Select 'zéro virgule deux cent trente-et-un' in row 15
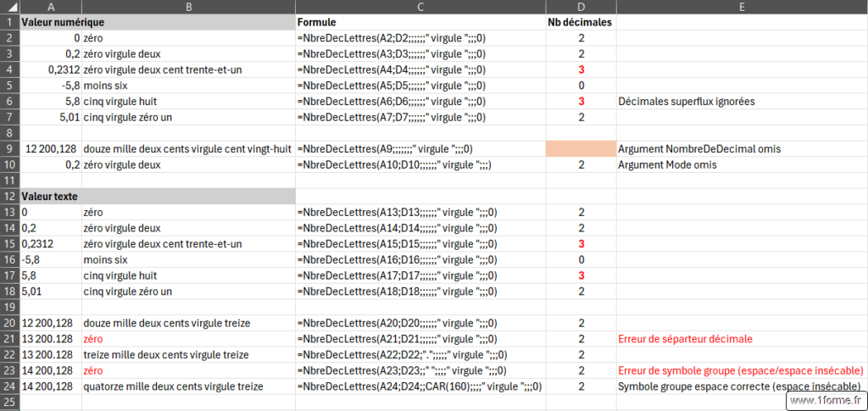868x411 pixels. (189, 243)
